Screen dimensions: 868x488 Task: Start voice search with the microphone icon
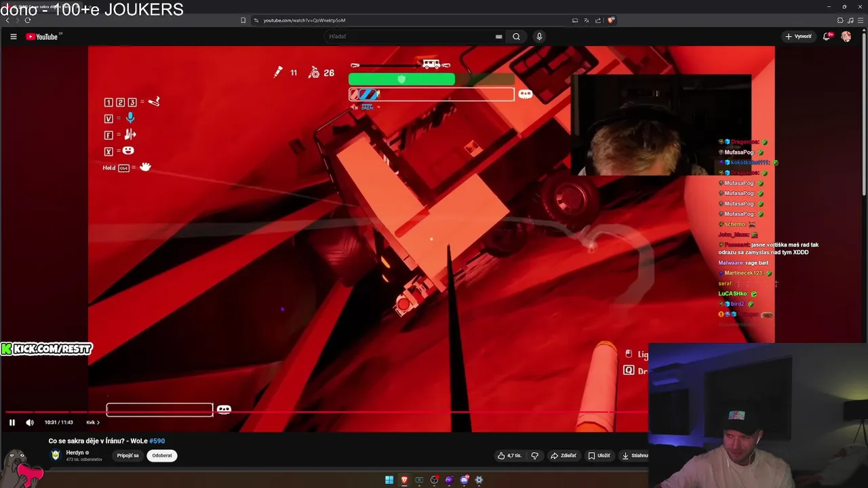coord(539,37)
